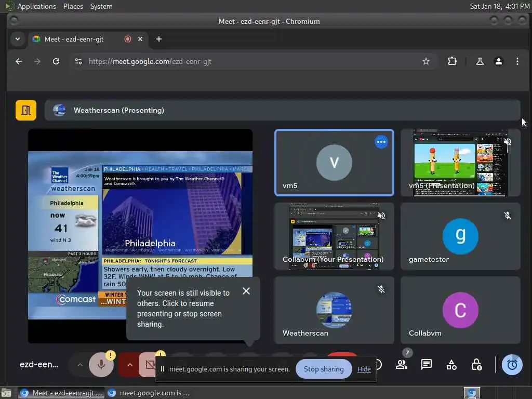Hide the screen sharing notification bar

point(364,369)
